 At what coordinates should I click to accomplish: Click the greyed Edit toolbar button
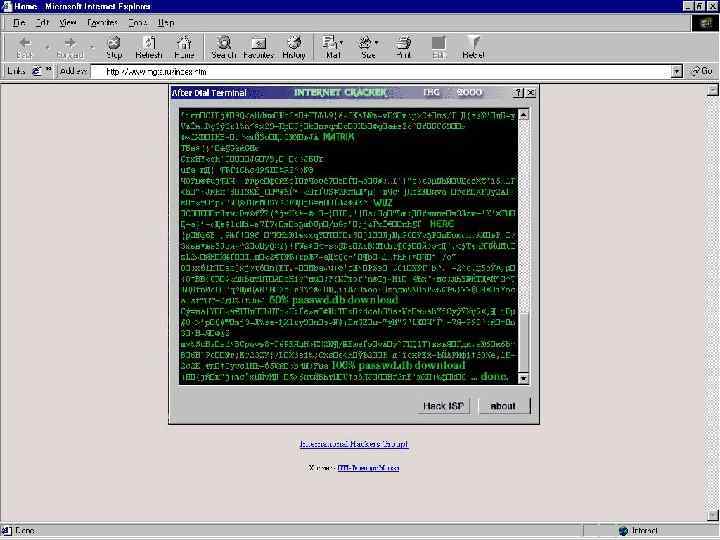[439, 48]
